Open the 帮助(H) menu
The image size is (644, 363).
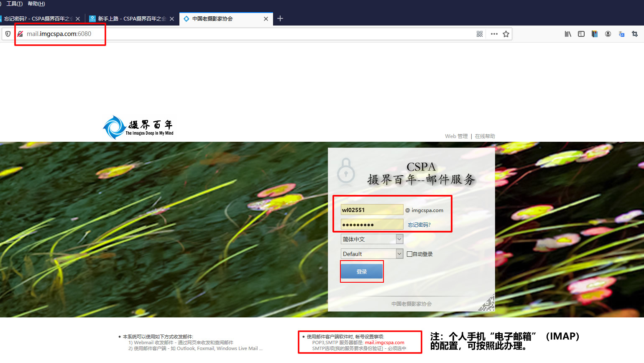[x=36, y=4]
